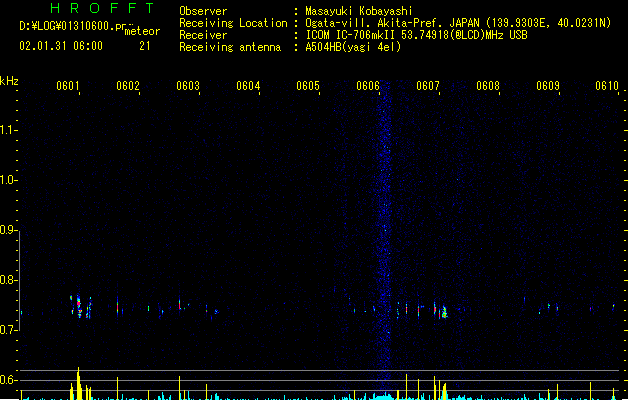Screen dimensions: 629x400
Task: Click the 0.9 kHz frequency label
Action: pos(8,230)
